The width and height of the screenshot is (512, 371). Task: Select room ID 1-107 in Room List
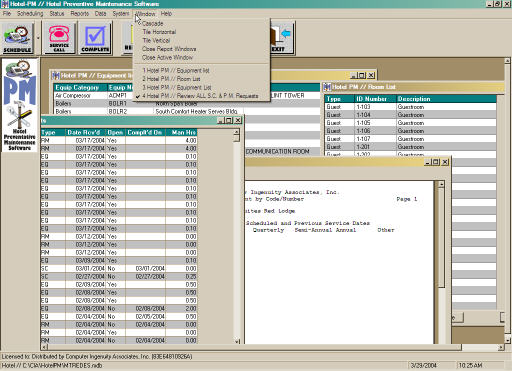tap(375, 139)
